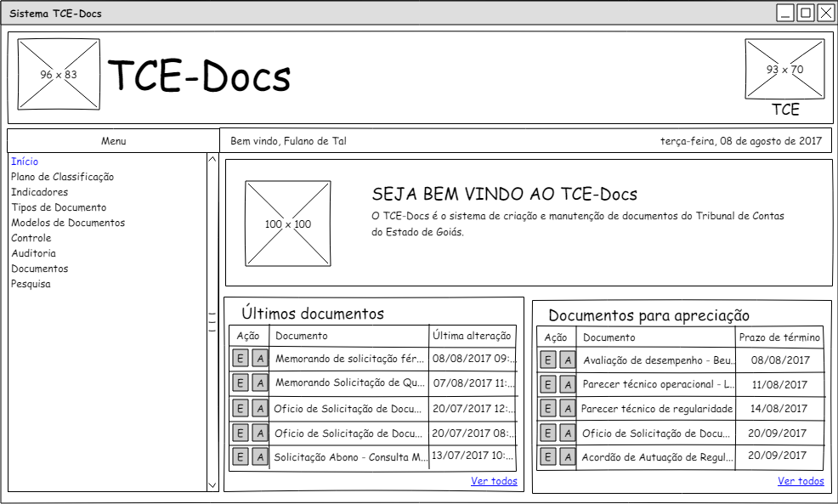838x504 pixels.
Task: Click E button for Parecer técnico operacional row
Action: pos(548,385)
